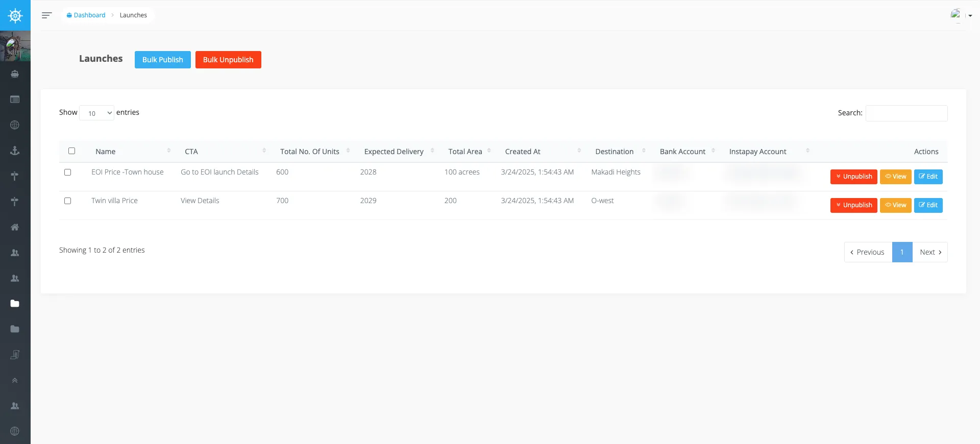Image resolution: width=980 pixels, height=444 pixels.
Task: Click the Launches breadcrumb item
Action: point(133,15)
